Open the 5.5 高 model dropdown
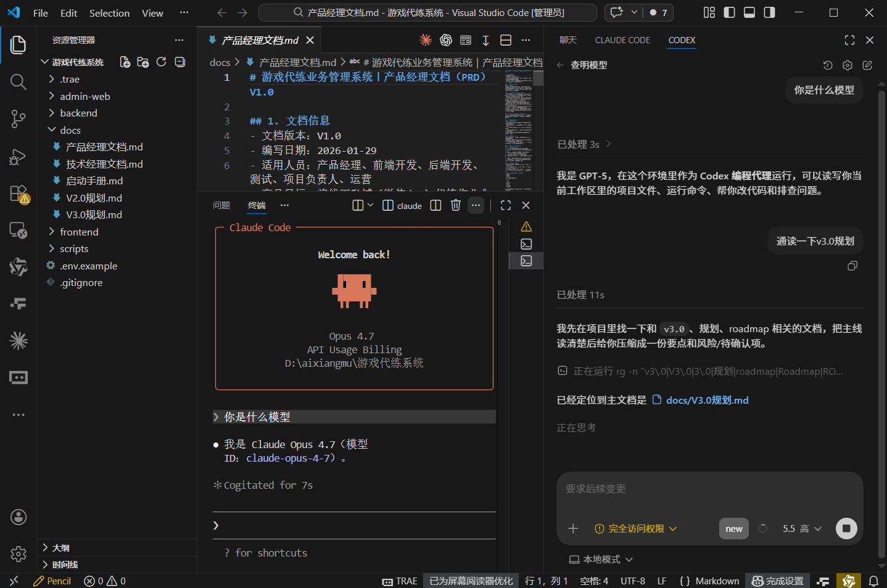887x588 pixels. 802,528
